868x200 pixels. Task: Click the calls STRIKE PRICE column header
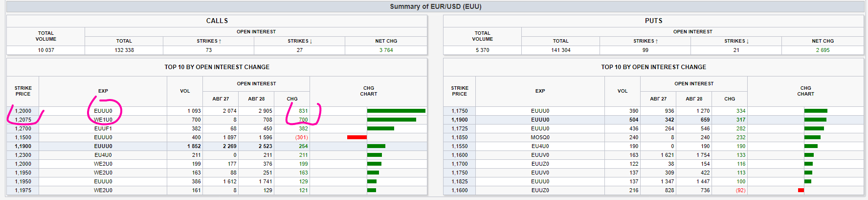point(23,91)
